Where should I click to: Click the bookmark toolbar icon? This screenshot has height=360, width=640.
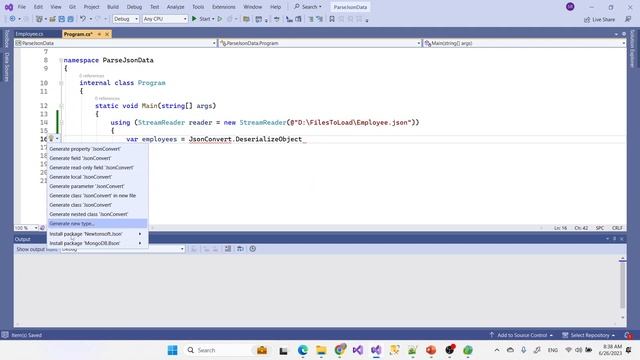[x=332, y=19]
